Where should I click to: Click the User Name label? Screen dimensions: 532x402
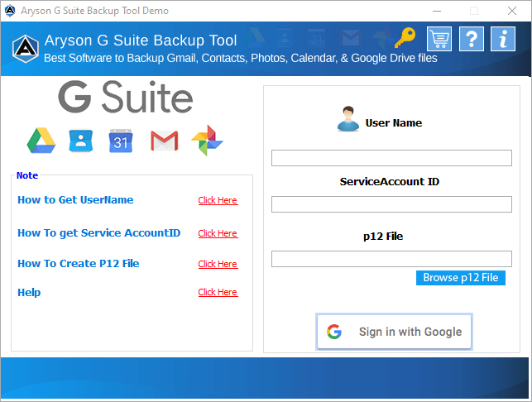coord(394,122)
